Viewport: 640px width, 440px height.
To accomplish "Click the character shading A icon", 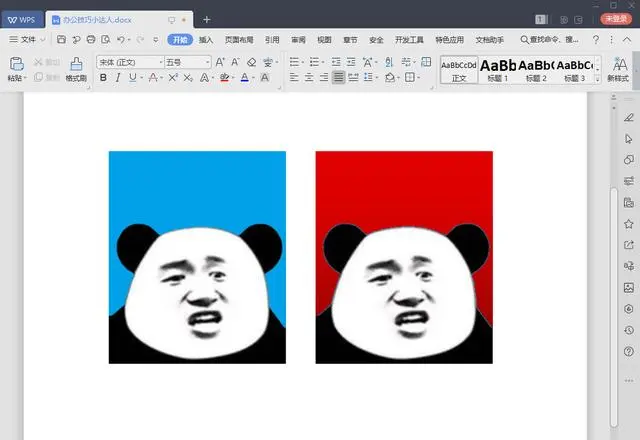I will point(265,77).
